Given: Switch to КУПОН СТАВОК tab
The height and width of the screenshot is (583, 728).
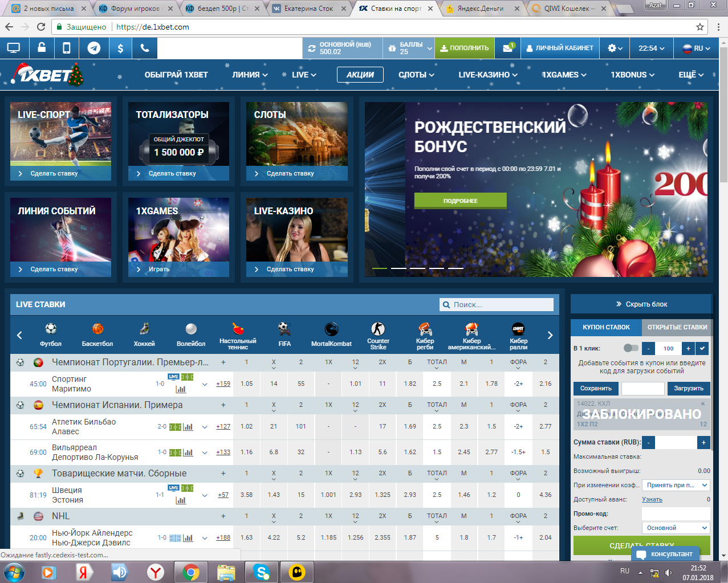Looking at the screenshot, I should [x=606, y=327].
